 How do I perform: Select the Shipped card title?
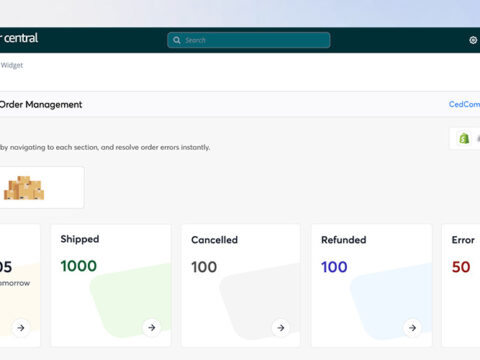pyautogui.click(x=80, y=239)
